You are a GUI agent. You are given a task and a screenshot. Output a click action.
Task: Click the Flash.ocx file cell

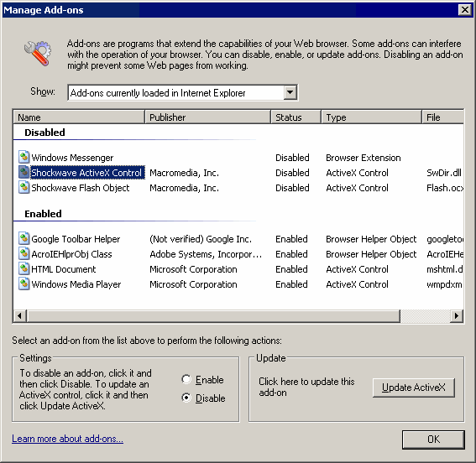click(445, 188)
